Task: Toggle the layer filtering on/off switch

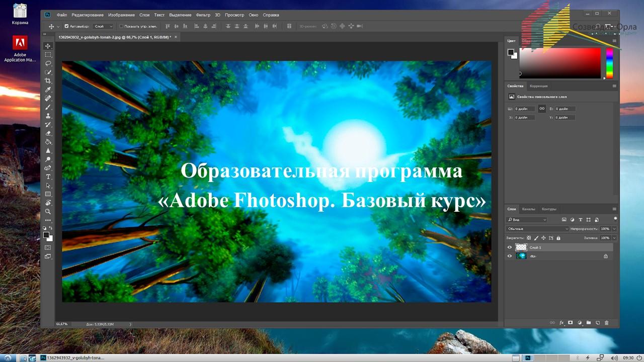Action: coord(615,219)
